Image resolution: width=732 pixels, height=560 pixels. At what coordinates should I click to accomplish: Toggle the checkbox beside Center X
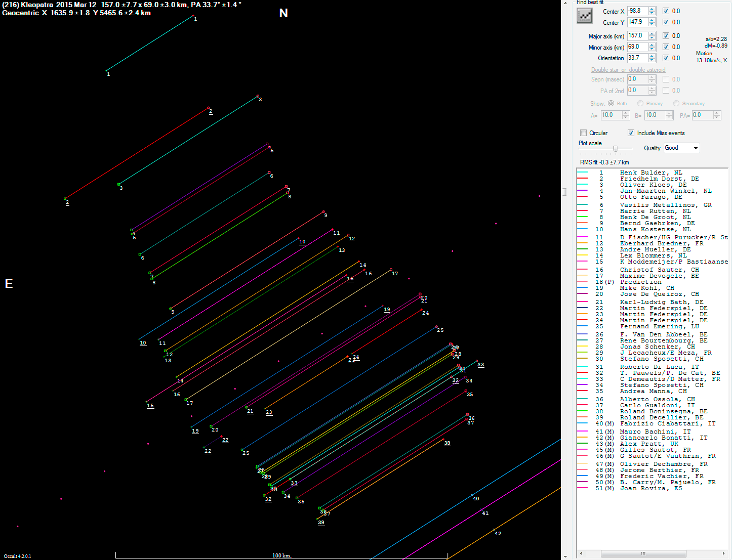(x=666, y=11)
